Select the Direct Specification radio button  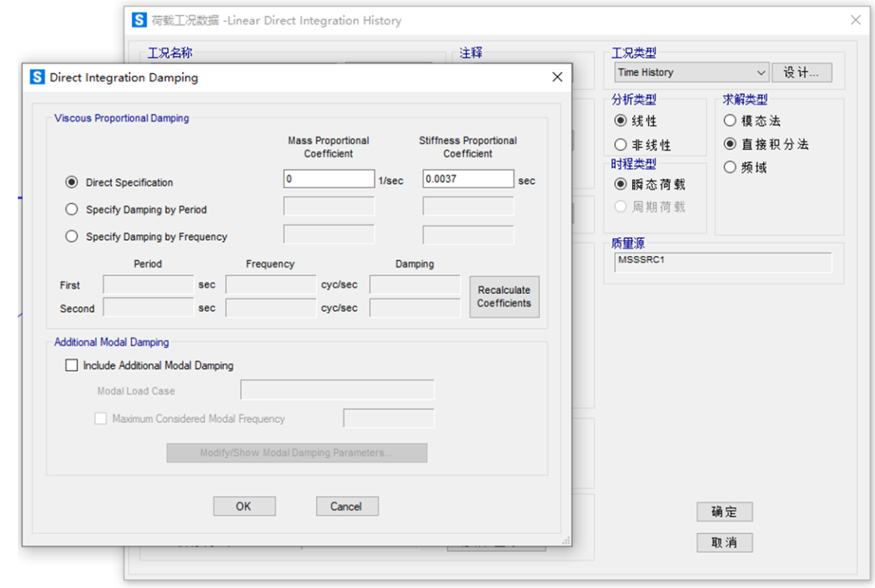pyautogui.click(x=71, y=182)
